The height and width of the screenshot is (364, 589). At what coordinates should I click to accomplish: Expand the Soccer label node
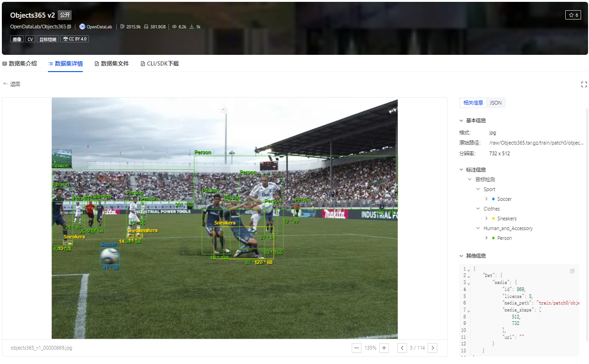click(487, 199)
